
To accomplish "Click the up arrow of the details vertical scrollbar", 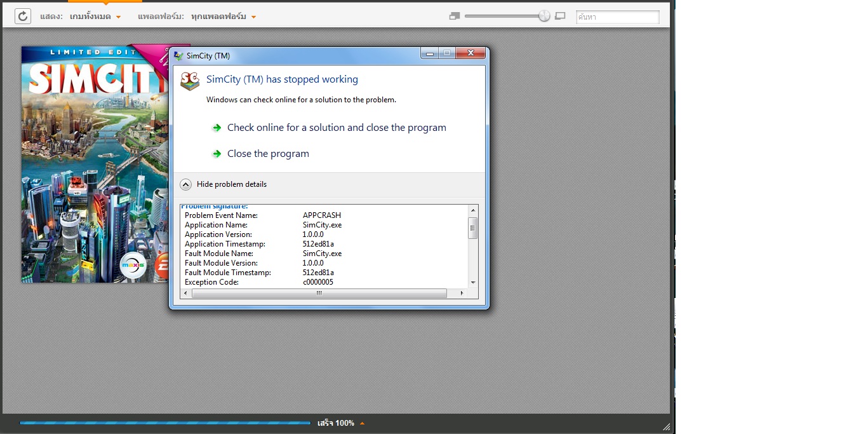I will point(472,210).
